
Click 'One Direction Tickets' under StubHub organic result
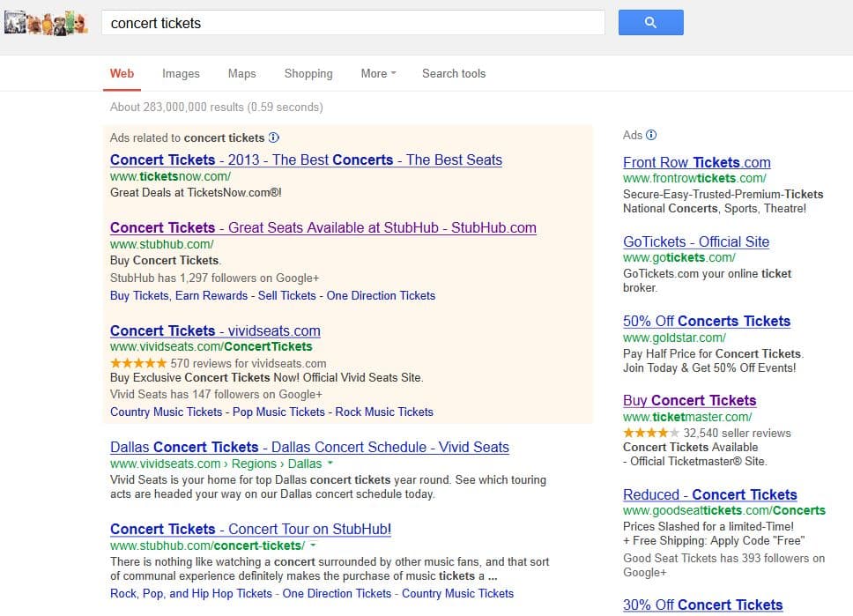(337, 594)
